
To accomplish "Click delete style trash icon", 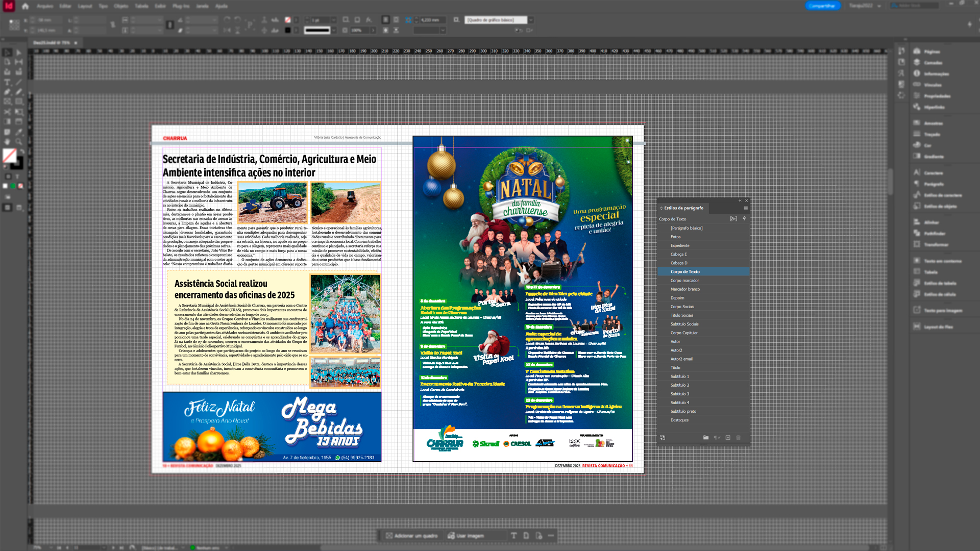I will click(x=738, y=438).
